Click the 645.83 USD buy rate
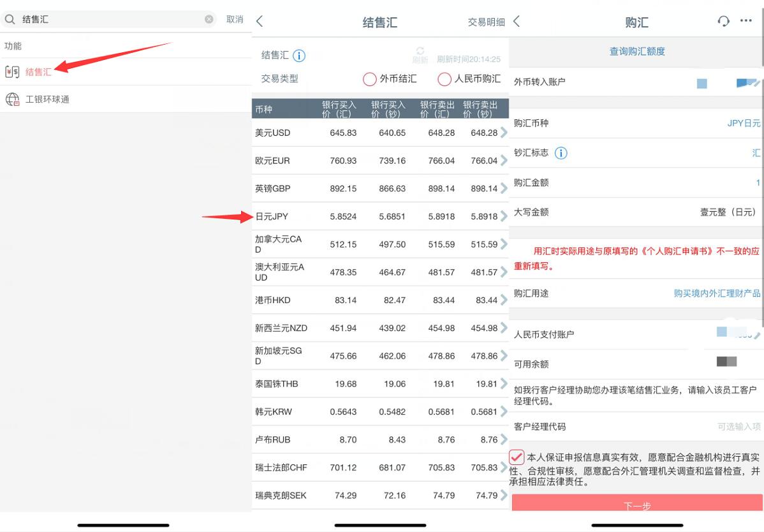Screen dimensions: 764x532 tap(343, 133)
